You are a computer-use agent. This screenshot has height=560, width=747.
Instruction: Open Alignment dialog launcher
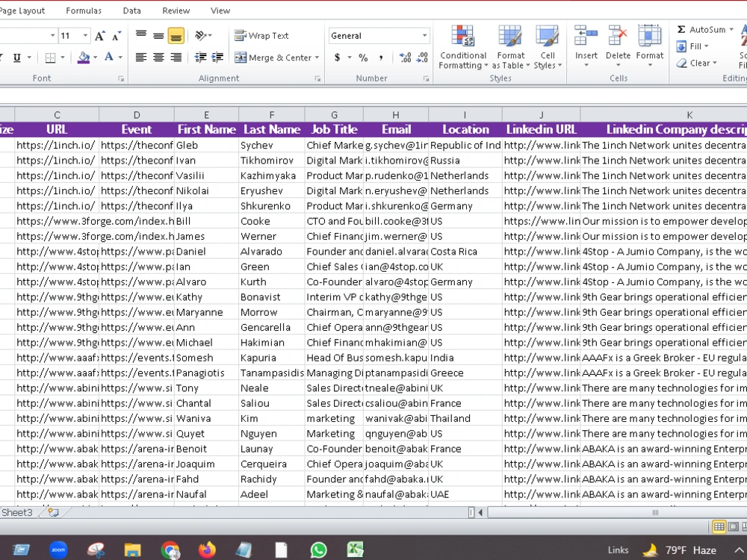(317, 79)
